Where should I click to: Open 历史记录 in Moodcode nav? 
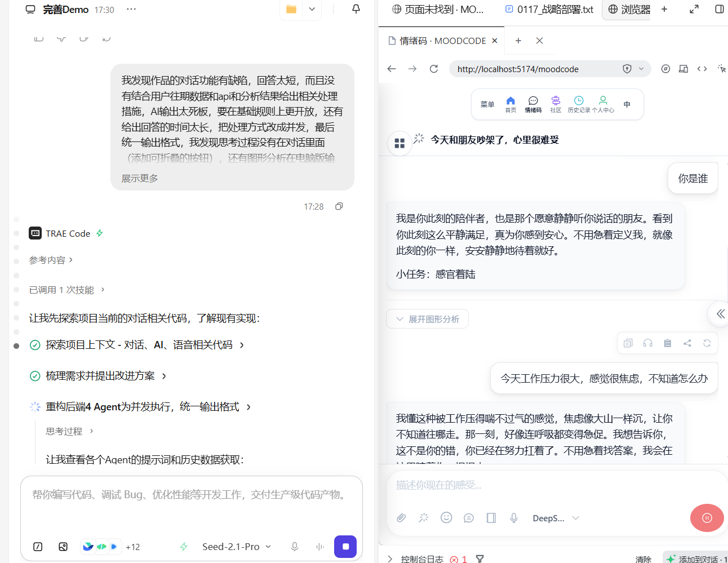(x=579, y=104)
